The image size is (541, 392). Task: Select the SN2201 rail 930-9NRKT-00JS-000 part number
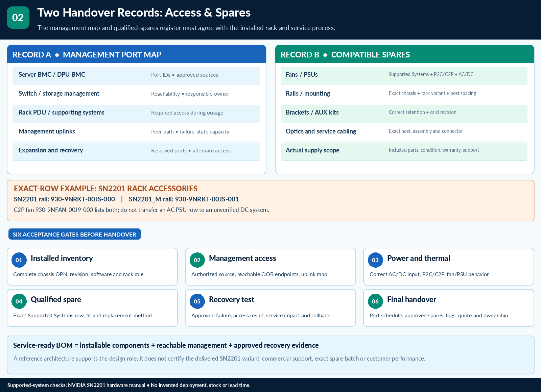(64, 199)
